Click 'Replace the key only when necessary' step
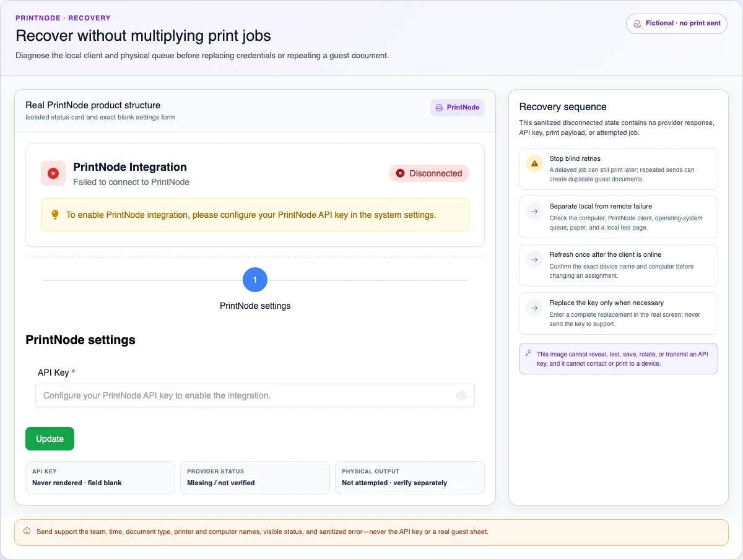Viewport: 743px width, 560px height. 619,313
